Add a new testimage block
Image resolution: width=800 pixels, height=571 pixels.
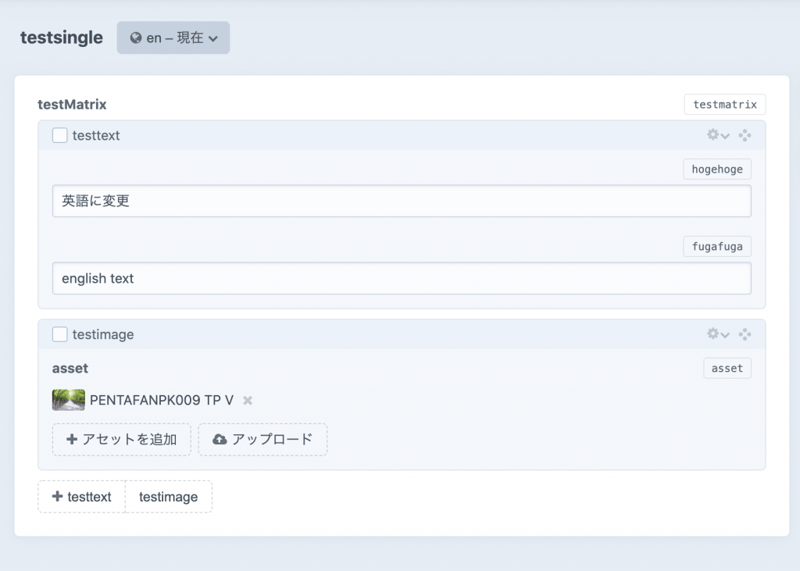tap(168, 496)
